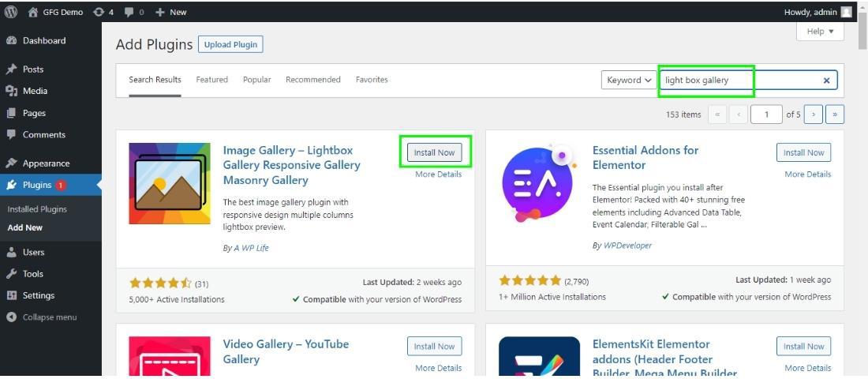Click the Image Gallery plugin thumbnail
Viewport: 868px width, 379px height.
(170, 183)
